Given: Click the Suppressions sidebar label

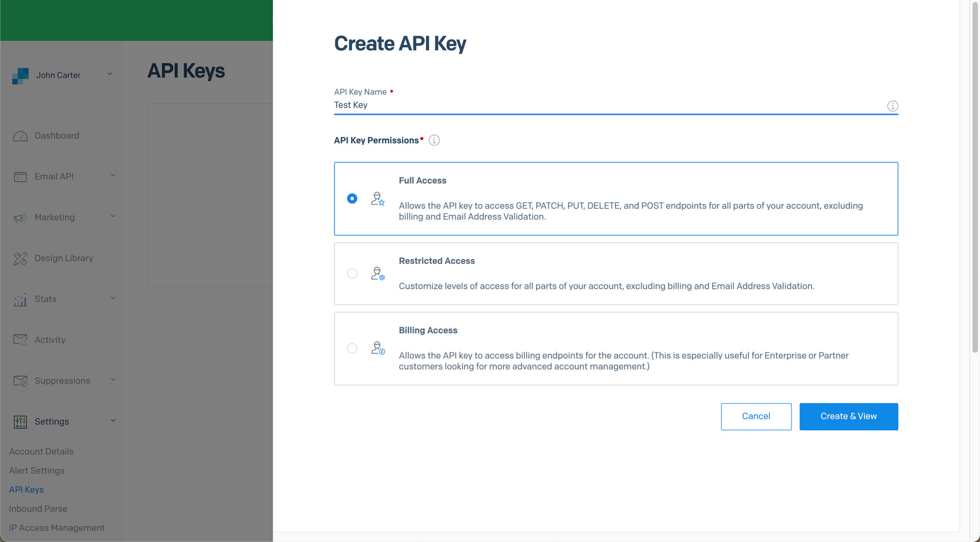Looking at the screenshot, I should [62, 381].
